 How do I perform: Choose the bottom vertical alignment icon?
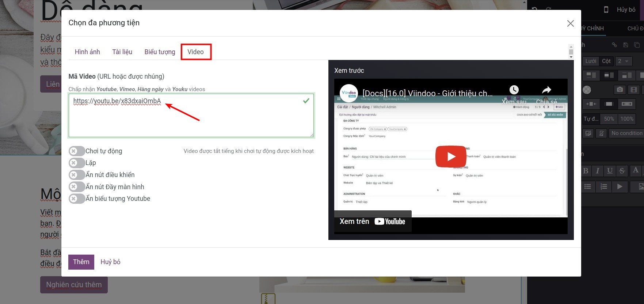coord(627,75)
